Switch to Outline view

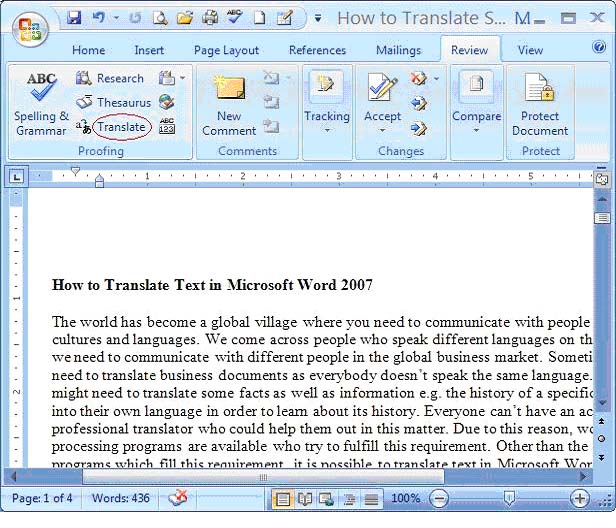[x=349, y=499]
